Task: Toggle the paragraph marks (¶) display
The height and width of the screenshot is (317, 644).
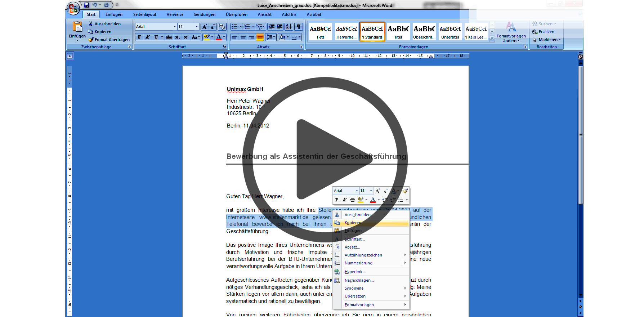Action: pos(299,27)
